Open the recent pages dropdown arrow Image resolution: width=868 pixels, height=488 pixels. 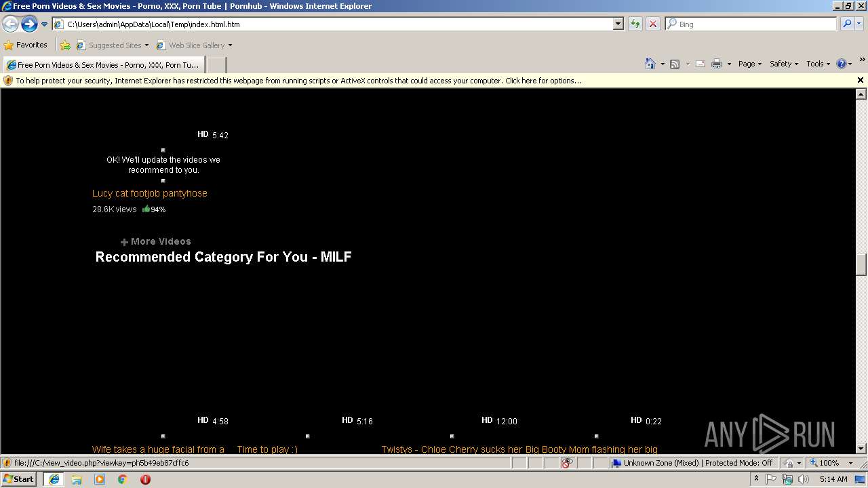pyautogui.click(x=44, y=24)
